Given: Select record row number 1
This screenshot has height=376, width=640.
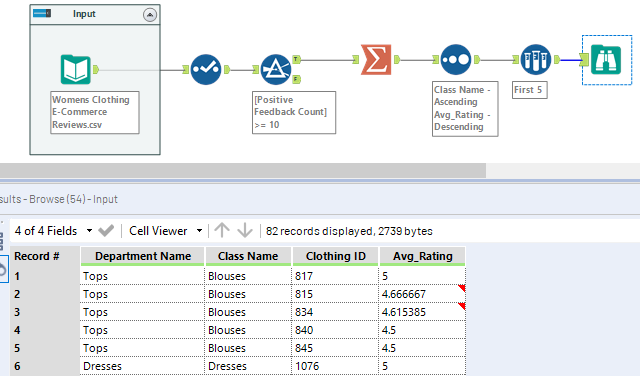Looking at the screenshot, I should click(x=45, y=276).
